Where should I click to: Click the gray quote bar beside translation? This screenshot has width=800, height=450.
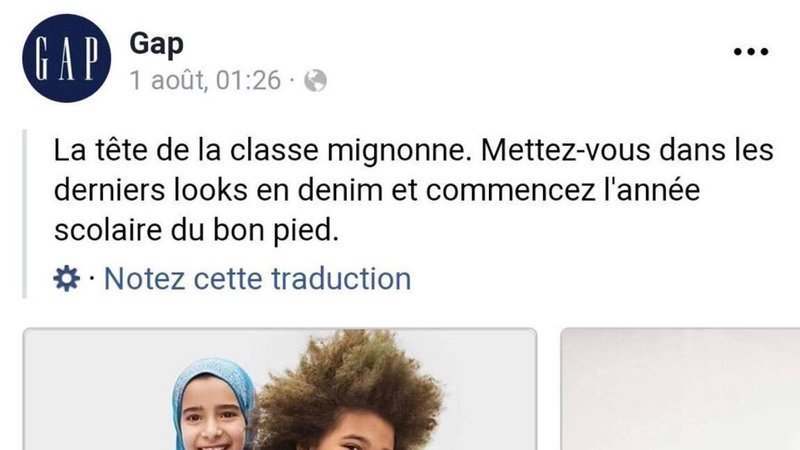(24, 213)
